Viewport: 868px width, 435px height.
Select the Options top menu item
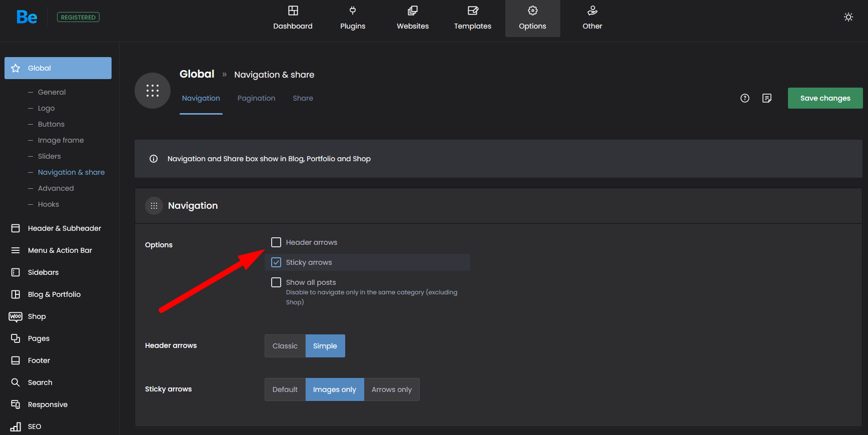533,19
